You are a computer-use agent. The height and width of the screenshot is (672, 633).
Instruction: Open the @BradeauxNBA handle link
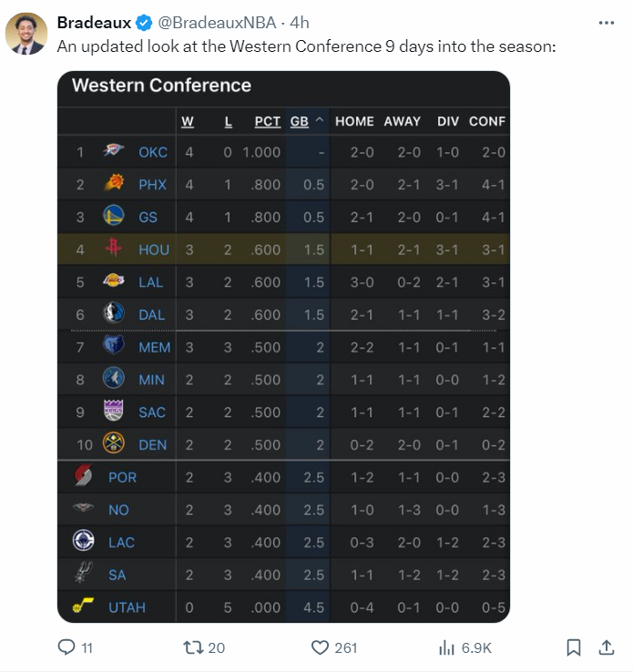(x=217, y=23)
